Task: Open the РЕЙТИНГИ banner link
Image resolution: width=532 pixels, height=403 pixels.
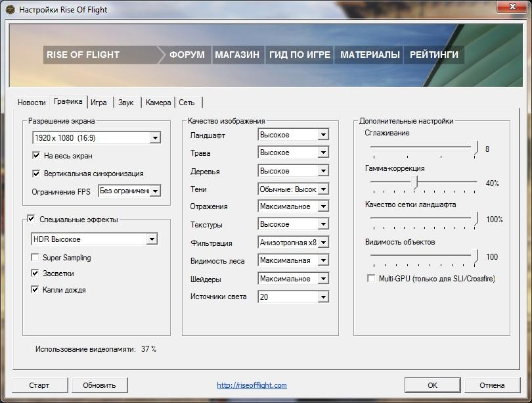Action: click(434, 55)
